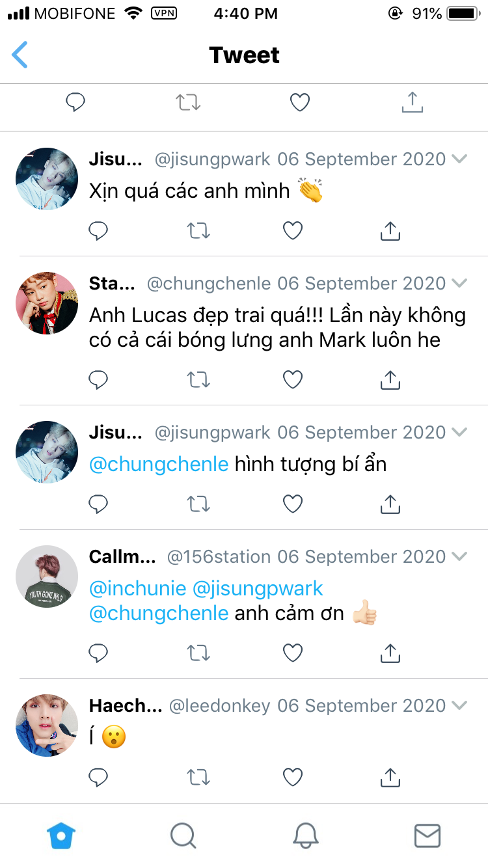This screenshot has height=868, width=488.
Task: Like the "Xịn quá các anh mình" reply
Action: pyautogui.click(x=293, y=230)
